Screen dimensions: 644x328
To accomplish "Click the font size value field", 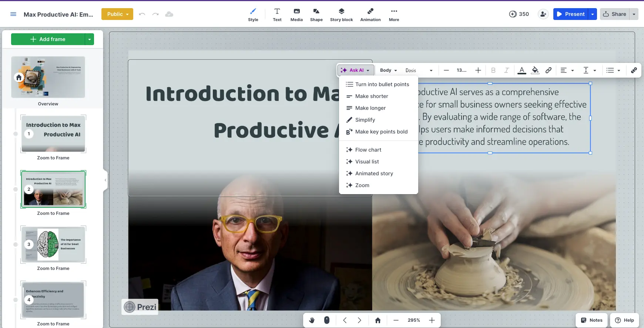I will pyautogui.click(x=462, y=70).
